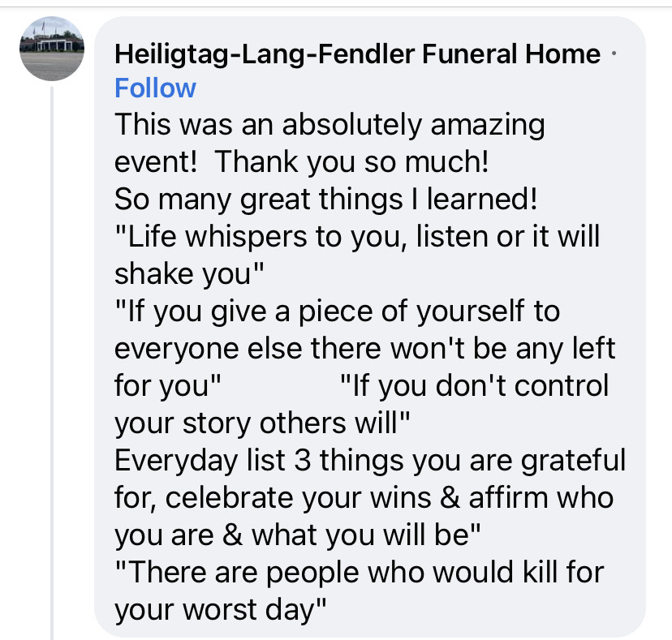Click the 'what you will be' line
Image resolution: width=672 pixels, height=640 pixels.
[x=297, y=535]
